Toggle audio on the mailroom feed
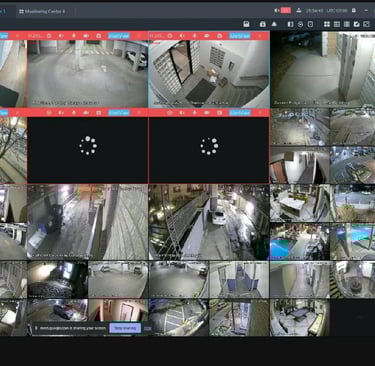This screenshot has height=366, width=375. [182, 36]
